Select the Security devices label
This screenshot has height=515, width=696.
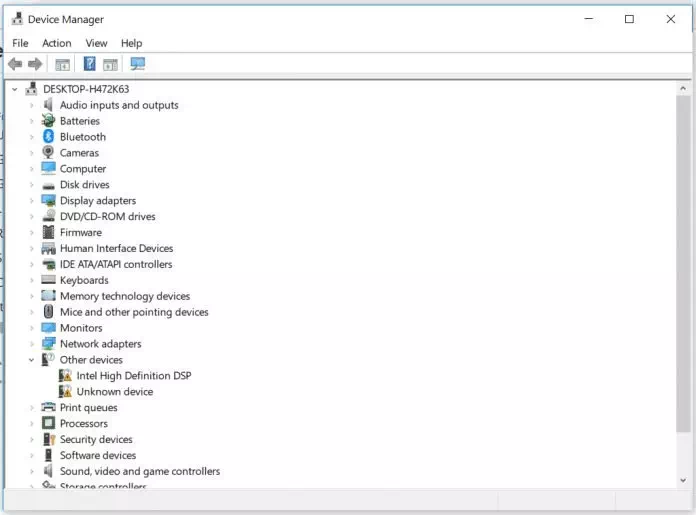[x=96, y=439]
